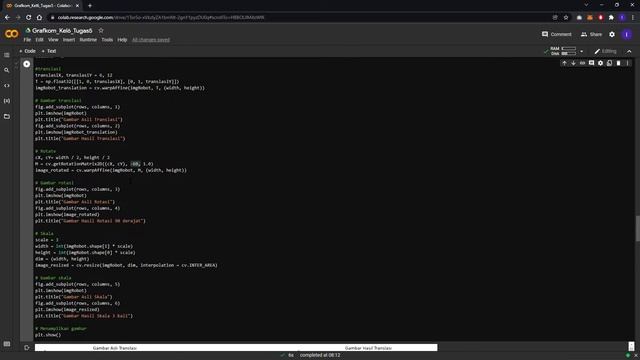The height and width of the screenshot is (360, 640).
Task: Open the Chrome three-dot menu
Action: [x=633, y=18]
